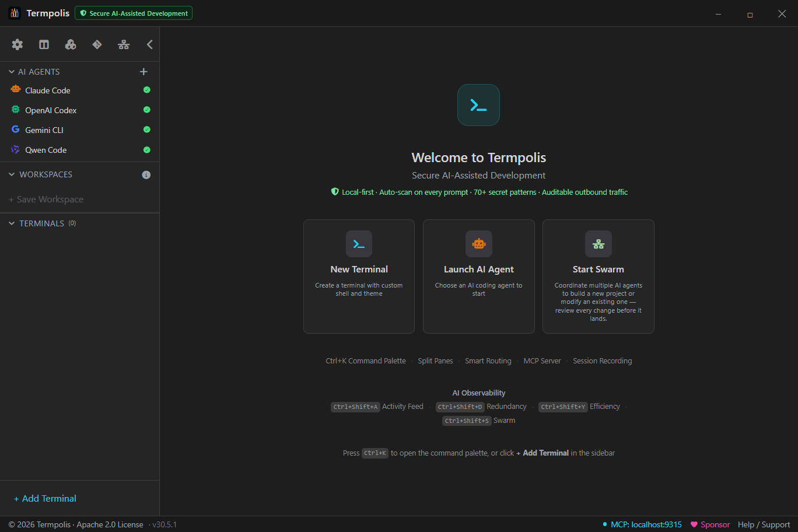Click the green shield Local-first security line

[479, 192]
